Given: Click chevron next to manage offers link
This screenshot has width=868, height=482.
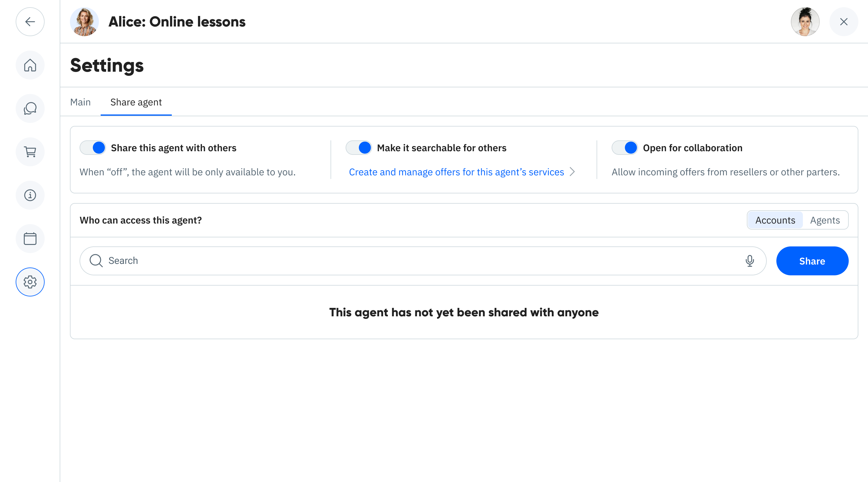Looking at the screenshot, I should 572,172.
